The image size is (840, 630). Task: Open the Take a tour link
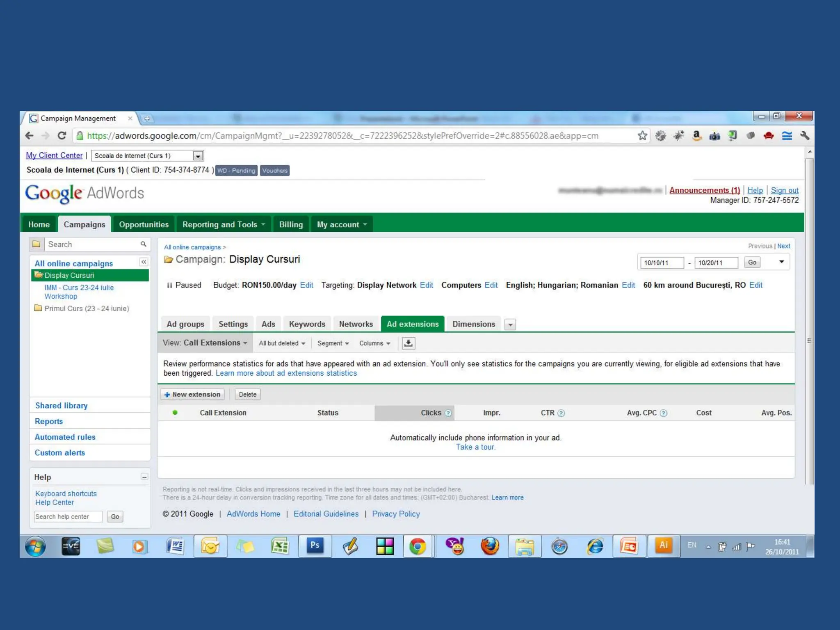click(475, 447)
